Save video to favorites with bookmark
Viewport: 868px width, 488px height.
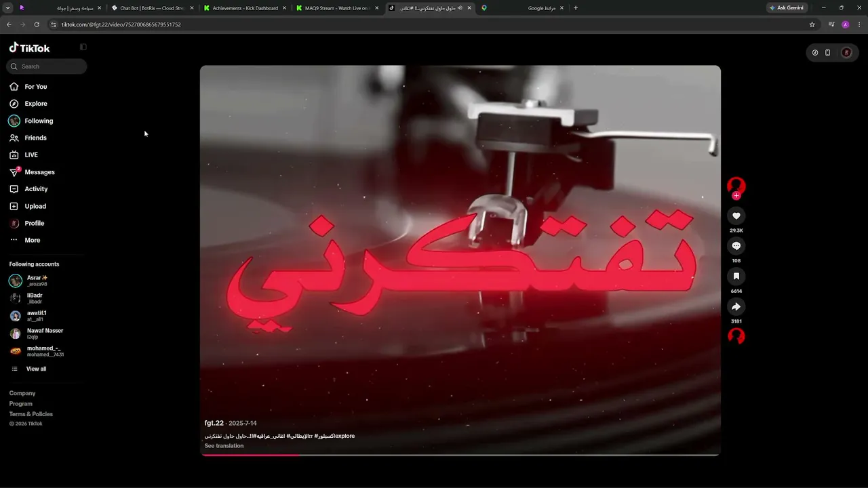(x=736, y=276)
